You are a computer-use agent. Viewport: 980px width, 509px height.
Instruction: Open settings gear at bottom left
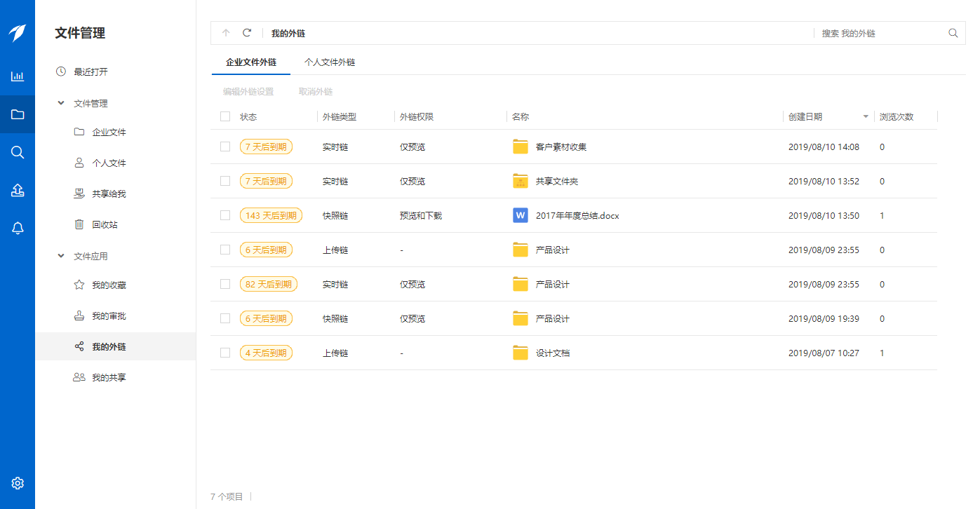(x=18, y=483)
